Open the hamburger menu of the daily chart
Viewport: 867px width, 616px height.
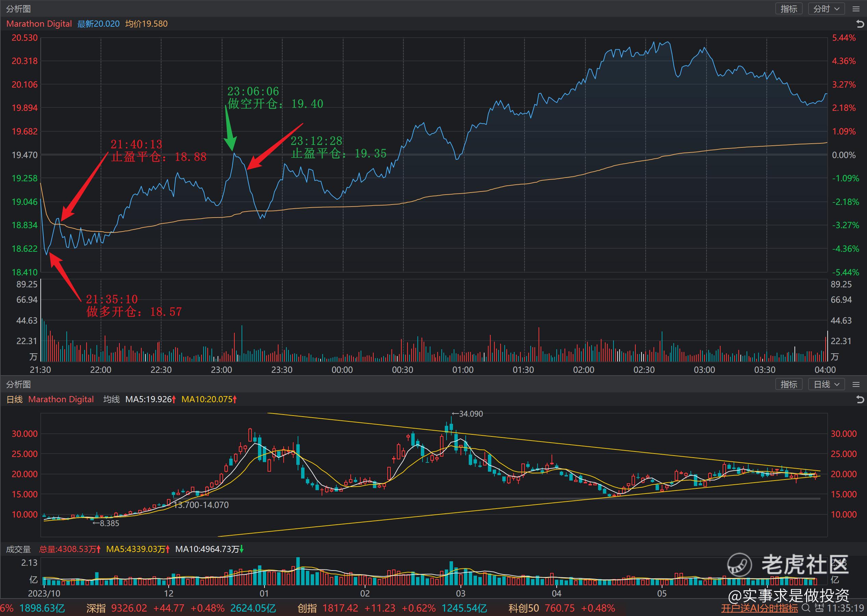pyautogui.click(x=856, y=384)
